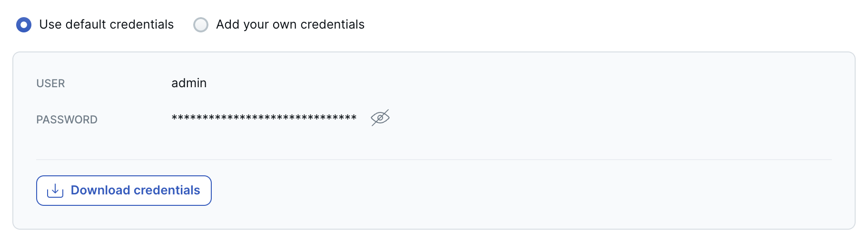
Task: Click the PASSWORD field label
Action: click(67, 120)
